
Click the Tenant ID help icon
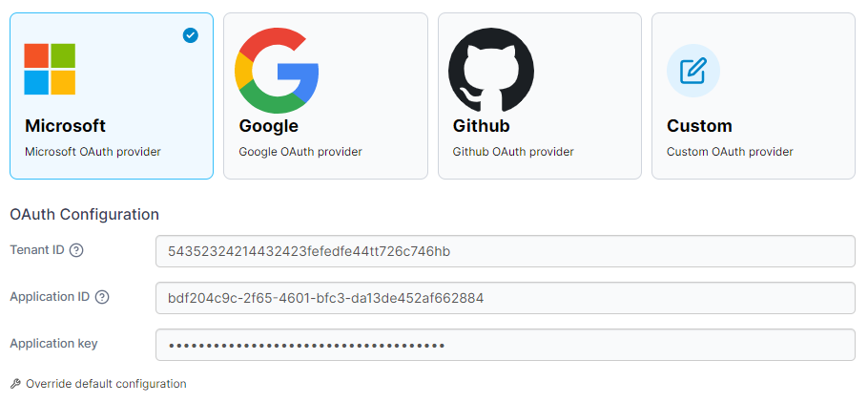click(x=76, y=250)
